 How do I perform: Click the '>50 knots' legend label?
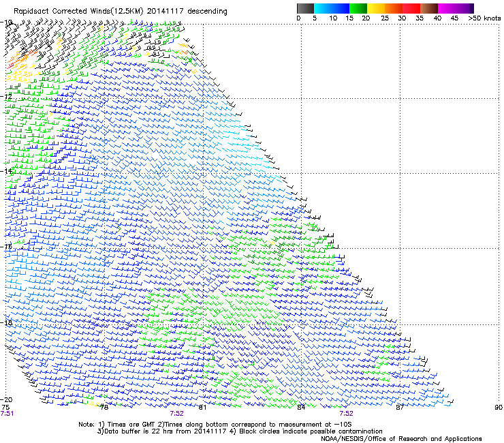[484, 18]
